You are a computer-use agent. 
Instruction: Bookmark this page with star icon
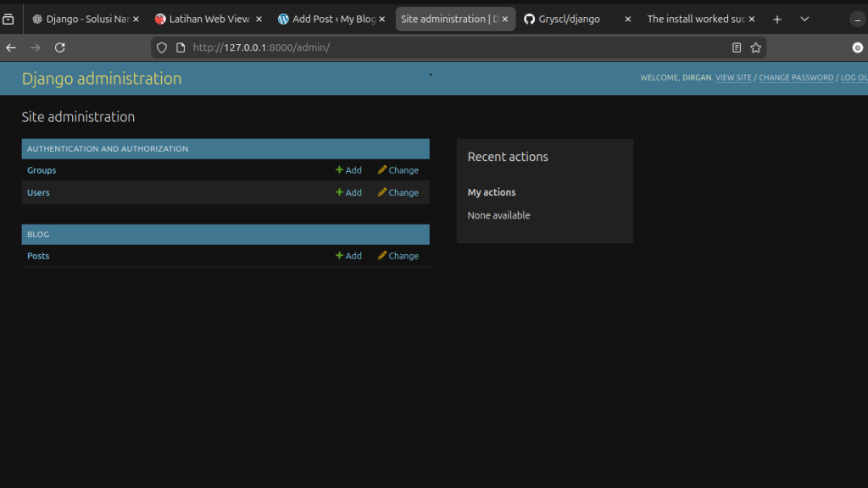click(755, 47)
